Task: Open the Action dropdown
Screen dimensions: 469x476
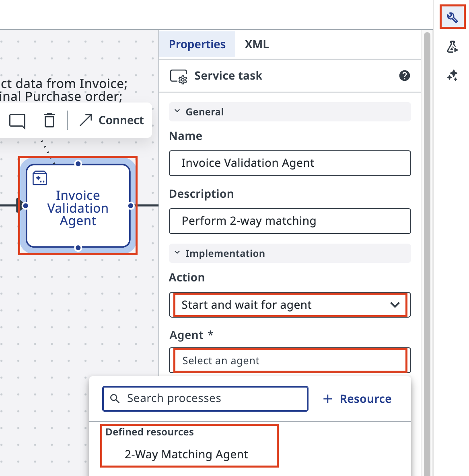Action: [x=290, y=305]
